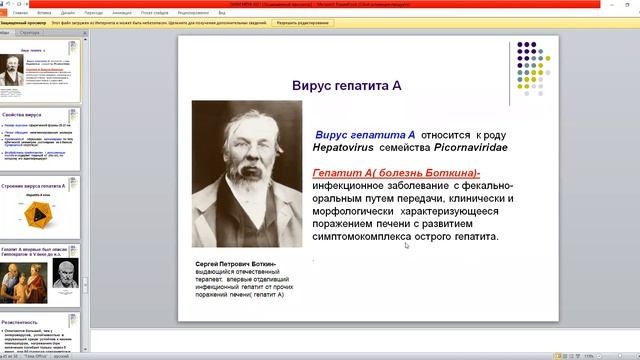Click Reading view icon in status bar

[571, 356]
